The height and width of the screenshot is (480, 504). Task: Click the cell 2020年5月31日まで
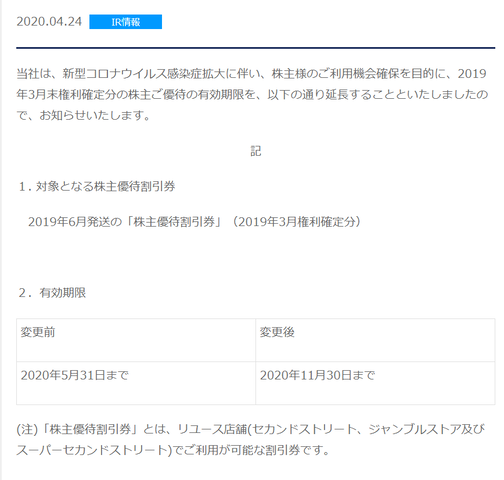(136, 383)
